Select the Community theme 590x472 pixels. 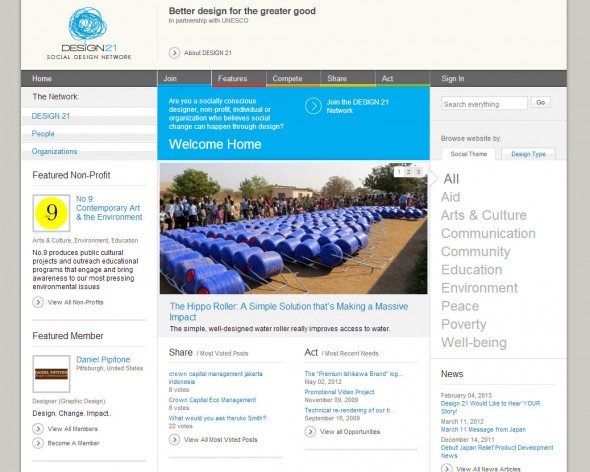pyautogui.click(x=476, y=251)
